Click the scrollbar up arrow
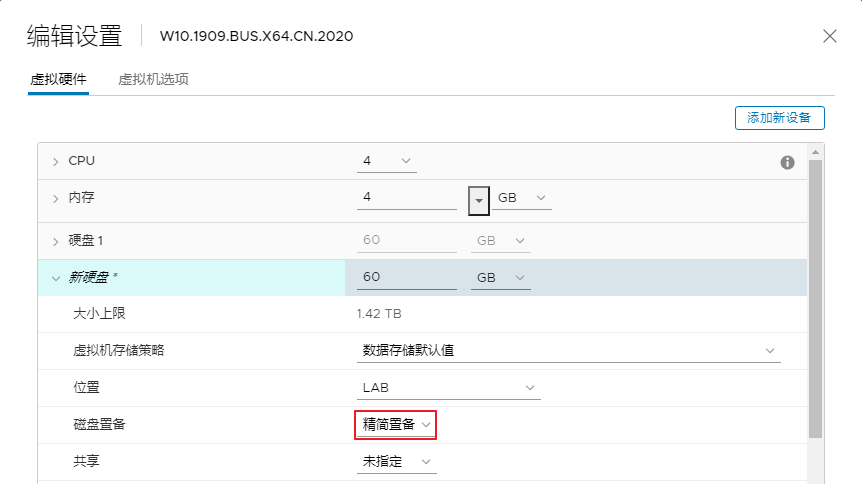 click(815, 152)
